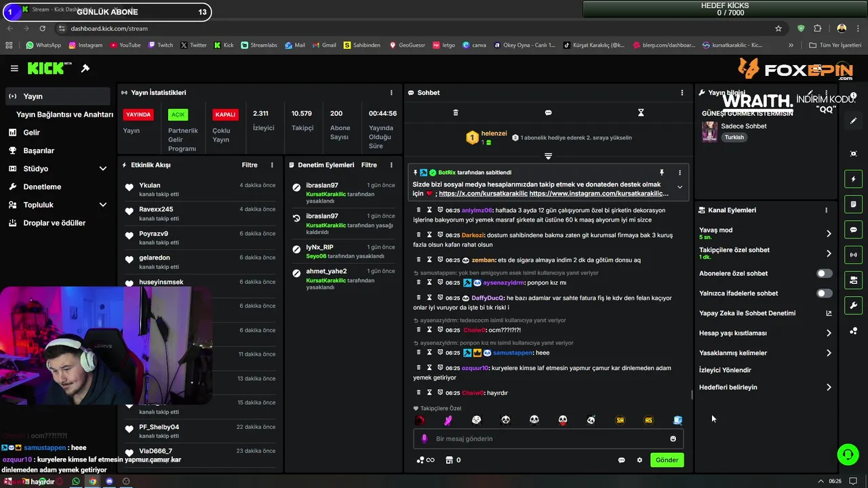Open the Gelir sidebar item
This screenshot has height=488, width=868.
[x=57, y=133]
